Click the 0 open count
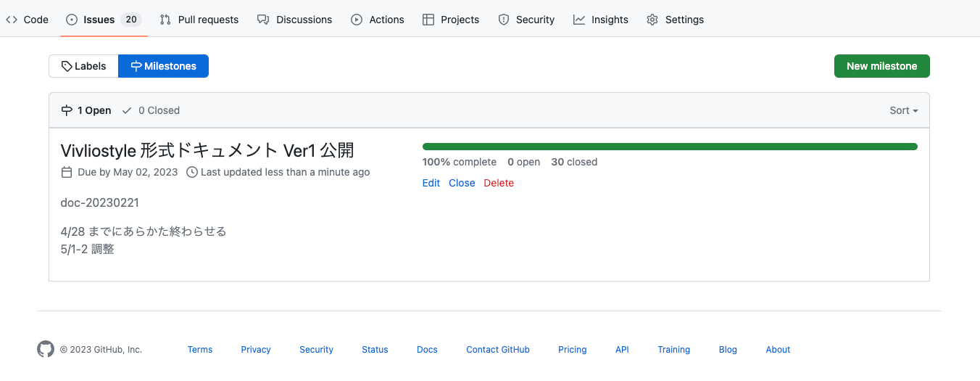The width and height of the screenshot is (980, 381). (524, 162)
